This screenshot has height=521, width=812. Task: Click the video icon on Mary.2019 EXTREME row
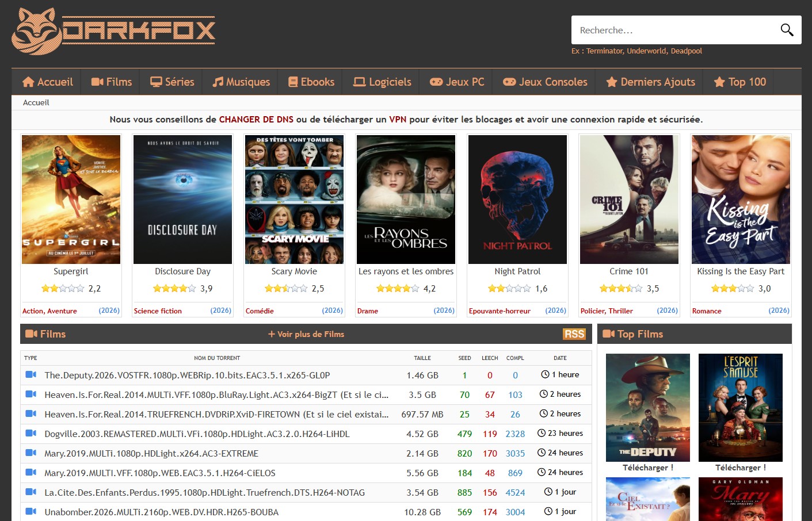pyautogui.click(x=31, y=453)
